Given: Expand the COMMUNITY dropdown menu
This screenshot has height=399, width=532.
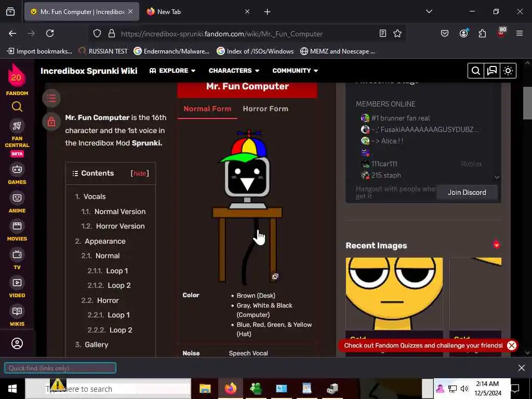Looking at the screenshot, I should click(295, 71).
